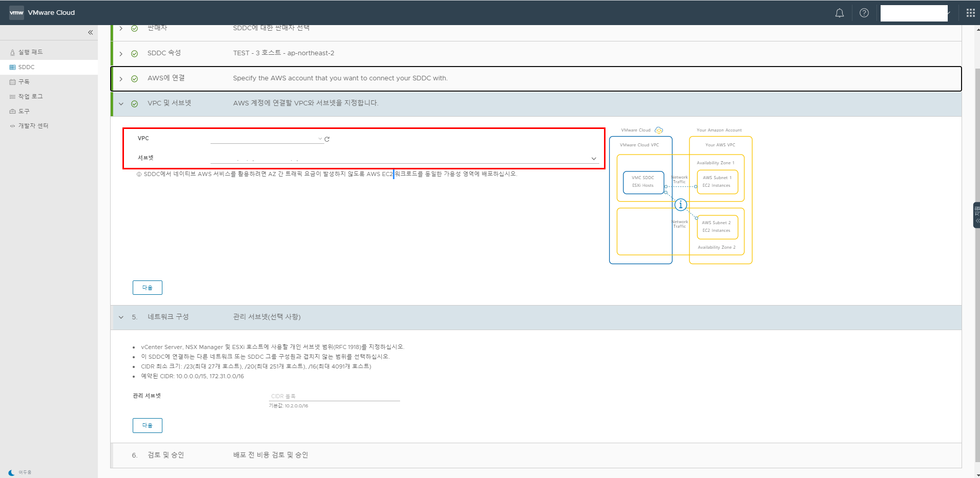Click 다음 button under 관리 서브넷
980x478 pixels.
tap(148, 425)
